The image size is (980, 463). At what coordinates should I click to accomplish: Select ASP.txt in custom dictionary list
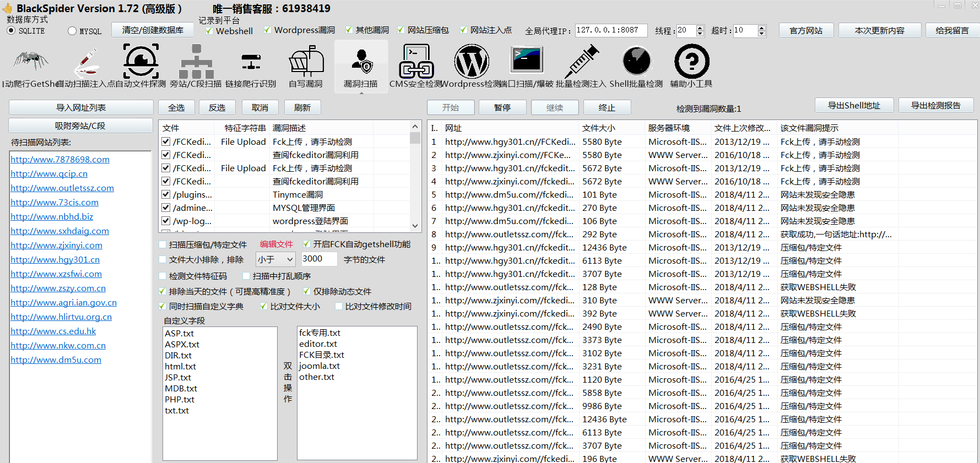point(180,333)
